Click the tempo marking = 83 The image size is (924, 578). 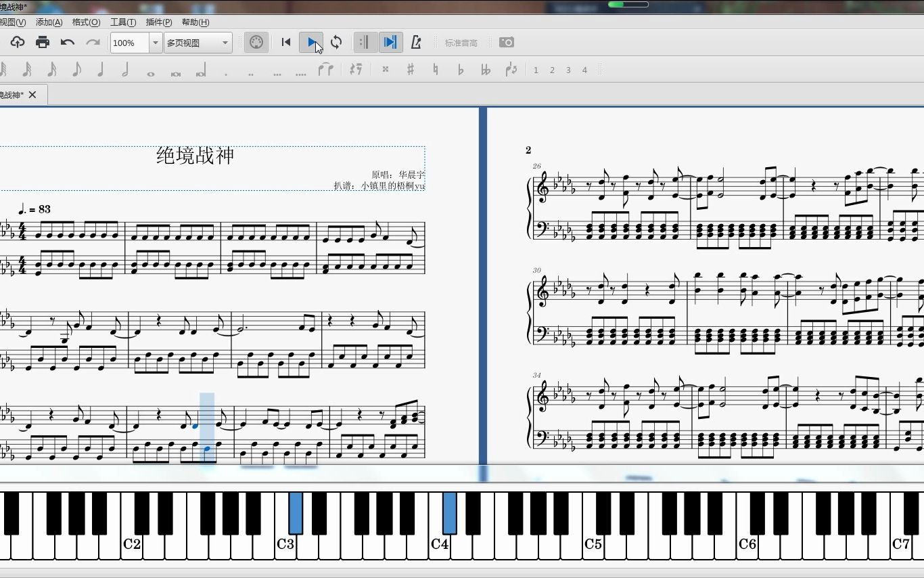[35, 209]
